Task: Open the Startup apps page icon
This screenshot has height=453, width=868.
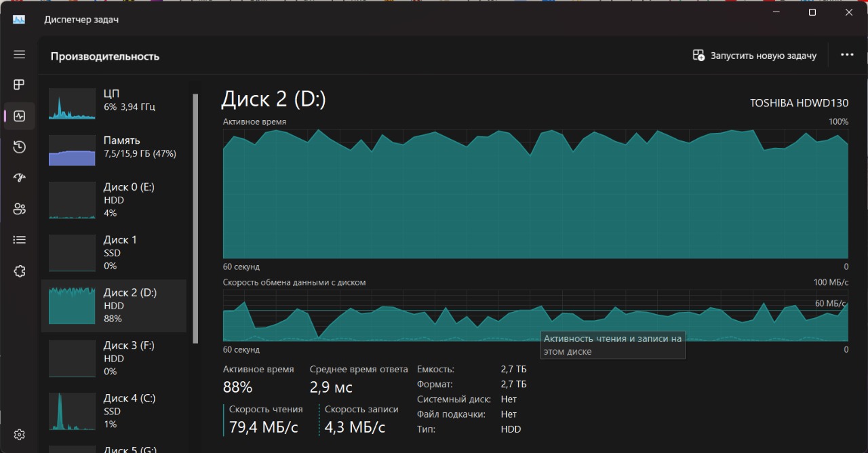Action: coord(19,178)
